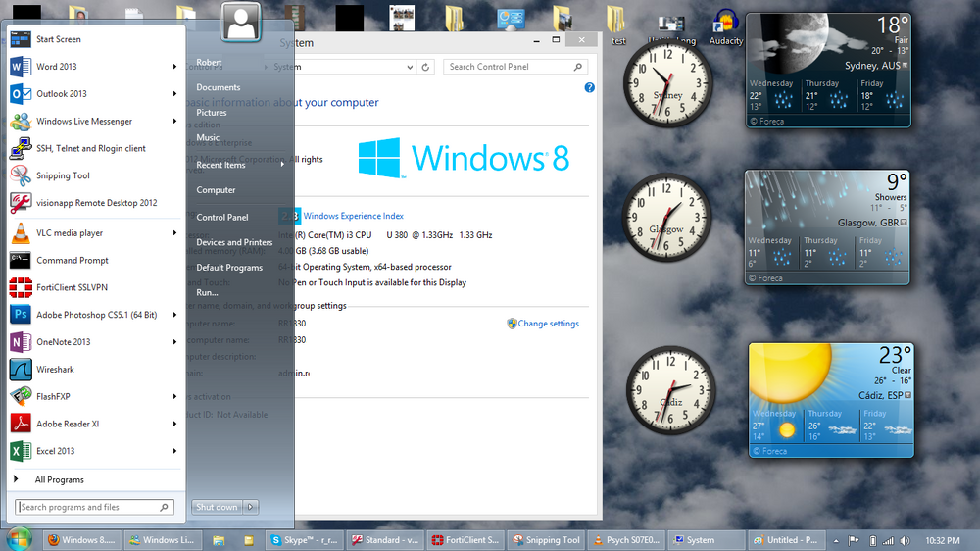Image resolution: width=980 pixels, height=551 pixels.
Task: Show hidden system tray icons
Action: tap(836, 541)
